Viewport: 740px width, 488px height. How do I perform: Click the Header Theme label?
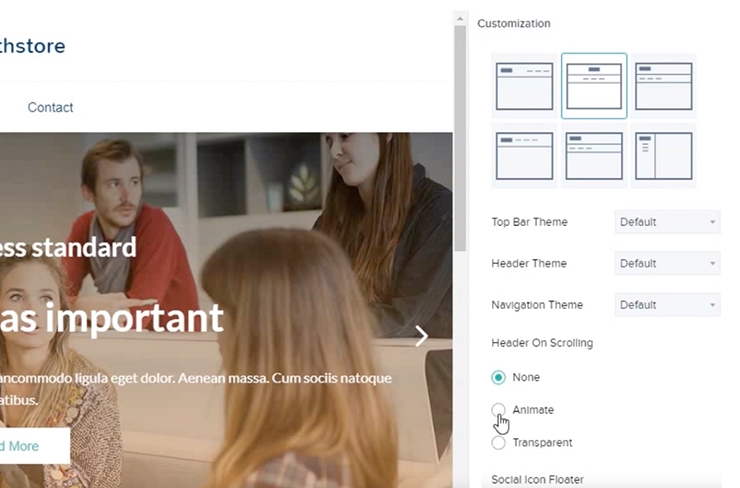tap(529, 263)
